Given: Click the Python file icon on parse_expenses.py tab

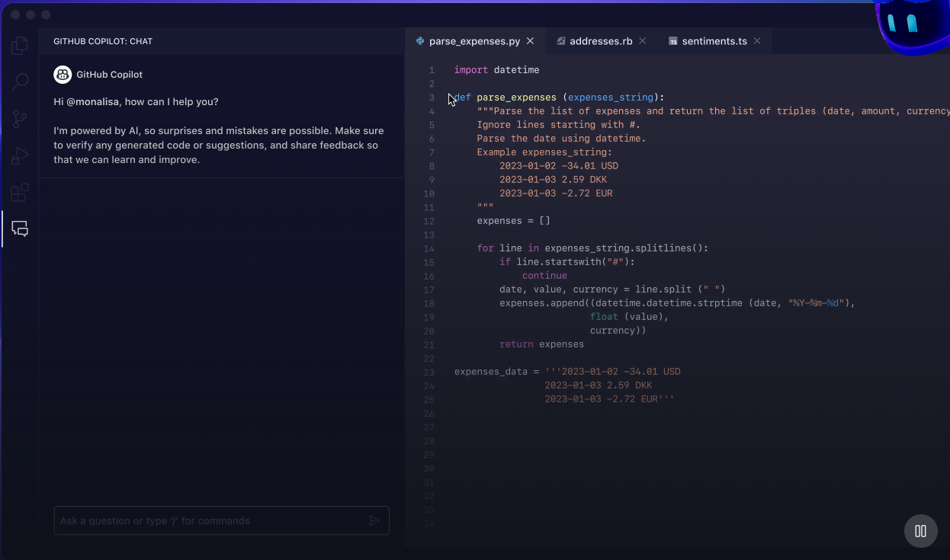Looking at the screenshot, I should click(x=420, y=41).
